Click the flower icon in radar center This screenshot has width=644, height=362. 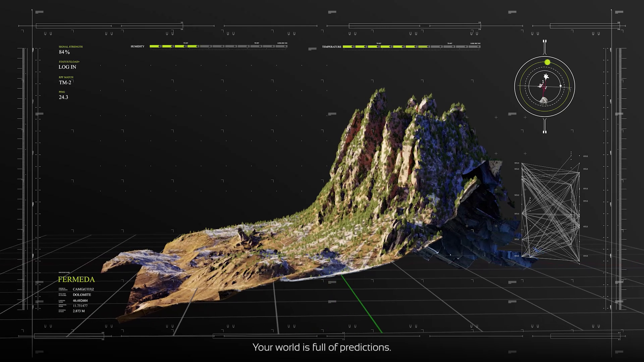tap(546, 77)
